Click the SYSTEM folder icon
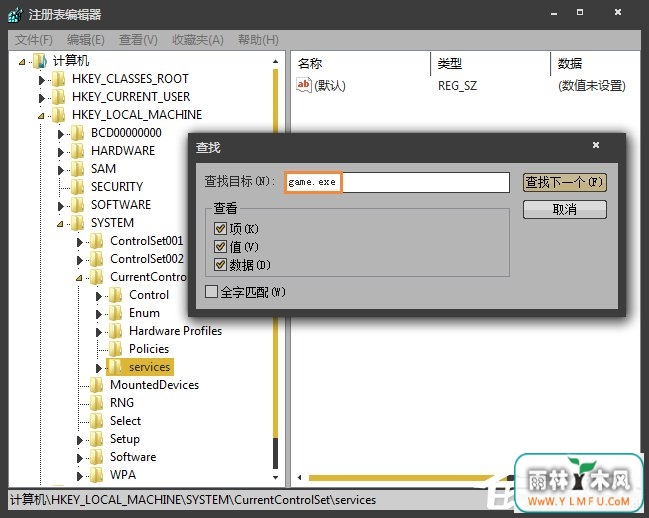The width and height of the screenshot is (649, 518). click(x=77, y=223)
